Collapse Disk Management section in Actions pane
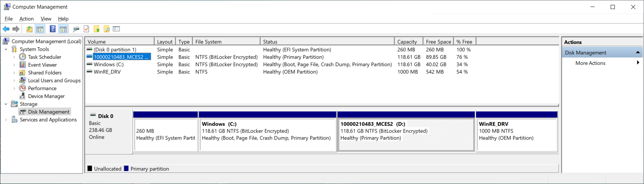The height and width of the screenshot is (184, 644). coord(638,53)
